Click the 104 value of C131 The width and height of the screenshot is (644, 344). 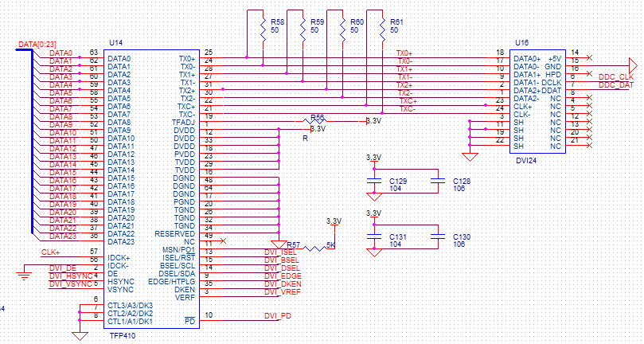pos(395,244)
